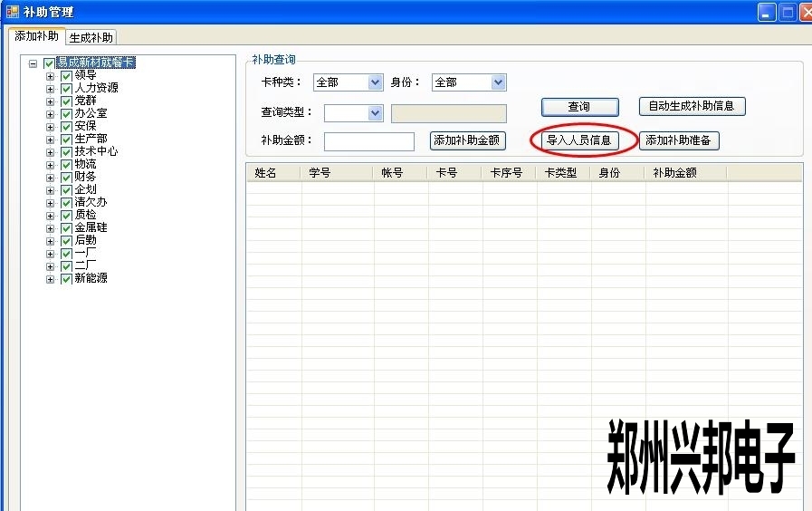
Task: Click the 补助管理 window title icon
Action: (x=13, y=12)
